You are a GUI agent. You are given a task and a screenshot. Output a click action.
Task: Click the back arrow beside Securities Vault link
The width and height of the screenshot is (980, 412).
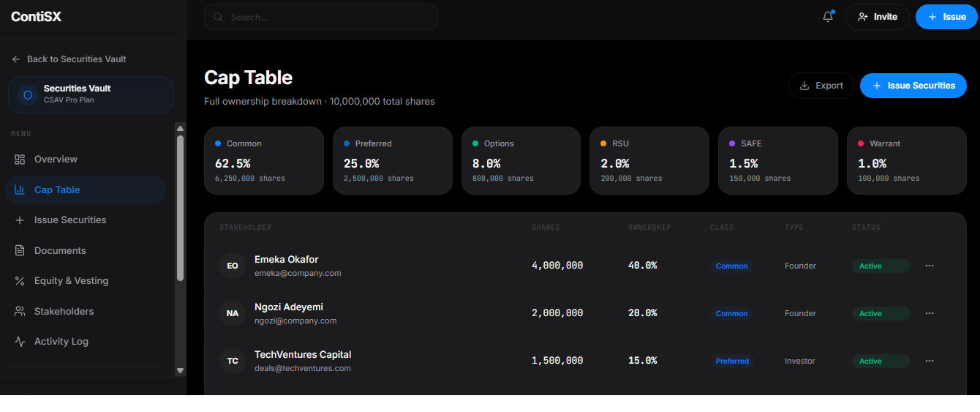[16, 59]
